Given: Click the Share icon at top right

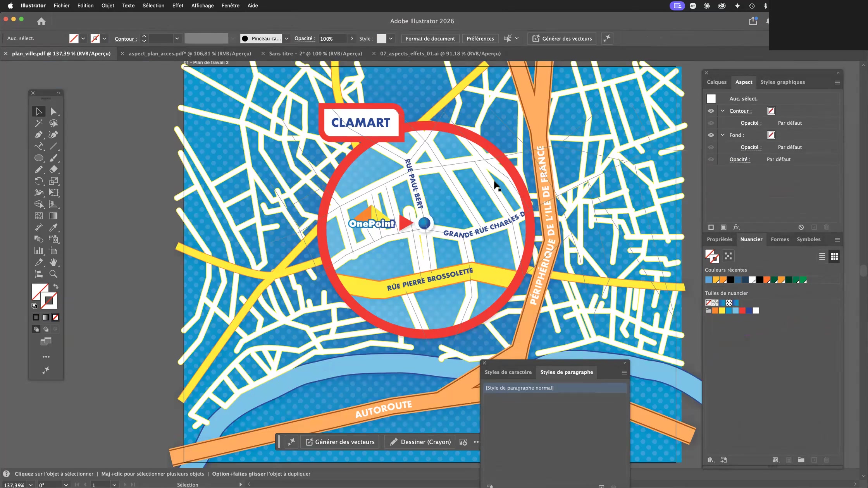Looking at the screenshot, I should click(753, 21).
